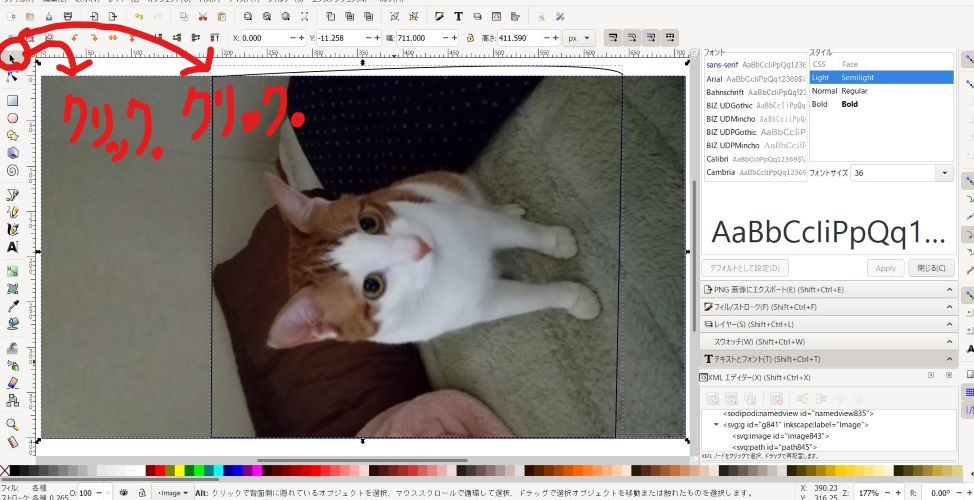Click the Cut scissors icon
974x500 pixels.
coord(203,17)
